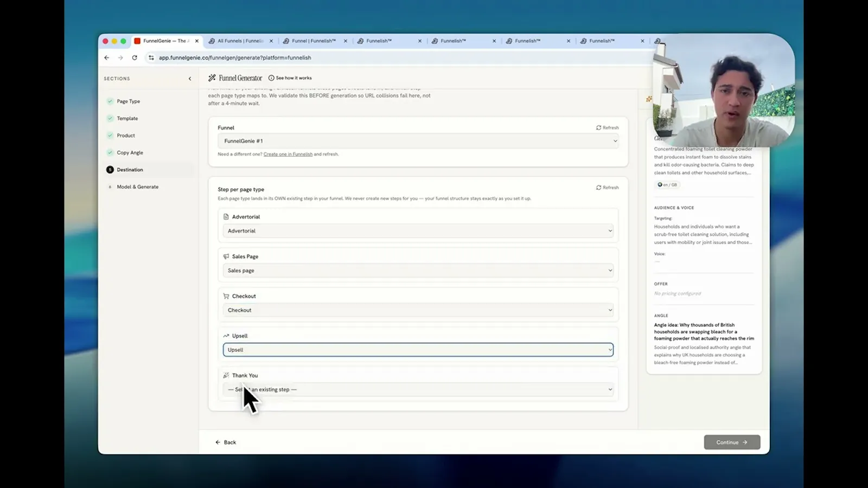Click the browser address bar URL
This screenshot has width=868, height=488.
235,57
